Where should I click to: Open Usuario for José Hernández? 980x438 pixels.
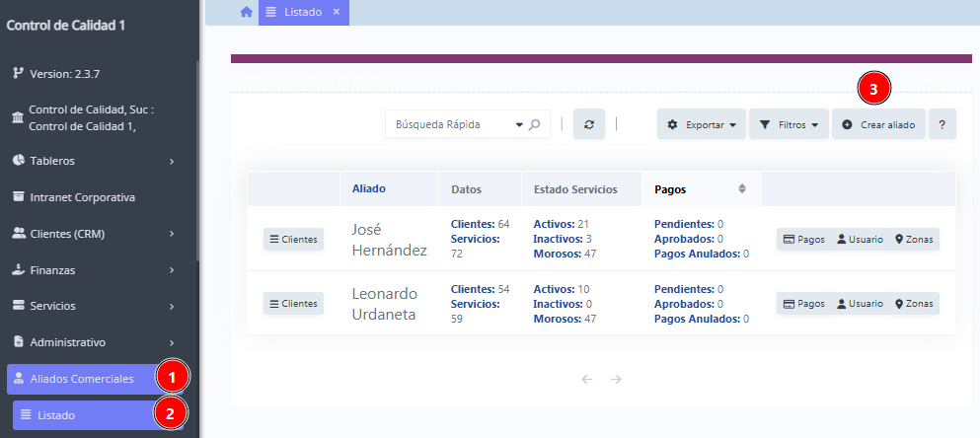[x=860, y=240]
